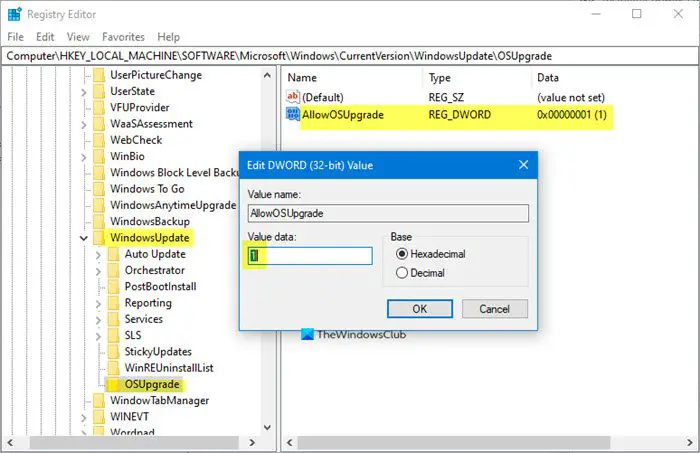Click the values pane scroll right arrow
This screenshot has width=700, height=453.
coord(691,442)
